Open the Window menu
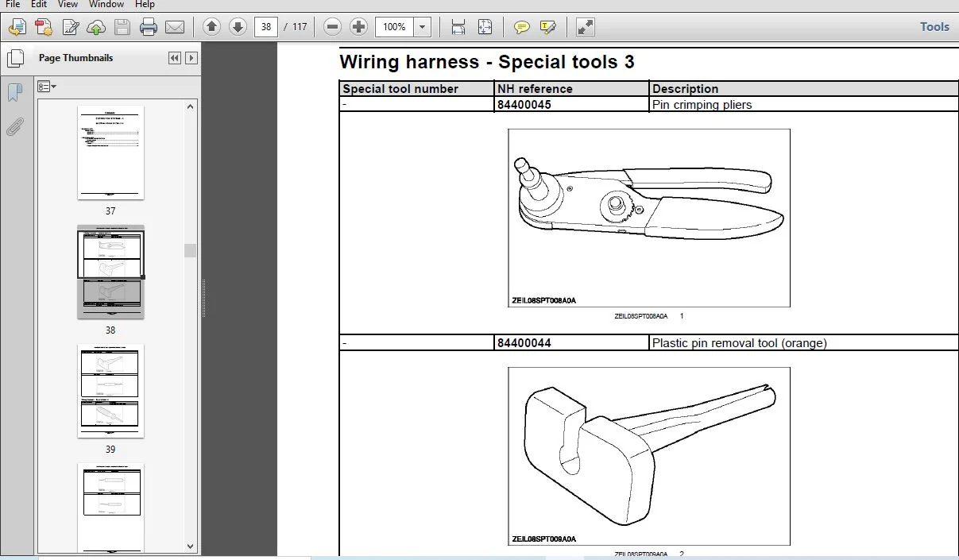The image size is (959, 560). (x=106, y=5)
